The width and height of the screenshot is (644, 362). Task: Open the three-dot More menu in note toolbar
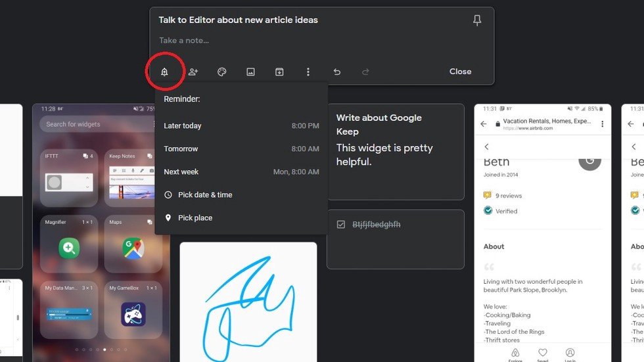(x=308, y=72)
